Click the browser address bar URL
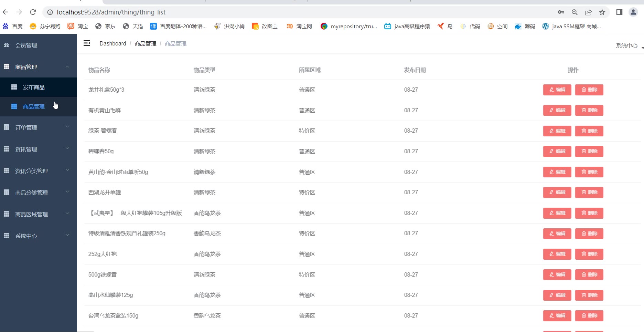The height and width of the screenshot is (332, 644). coord(111,12)
